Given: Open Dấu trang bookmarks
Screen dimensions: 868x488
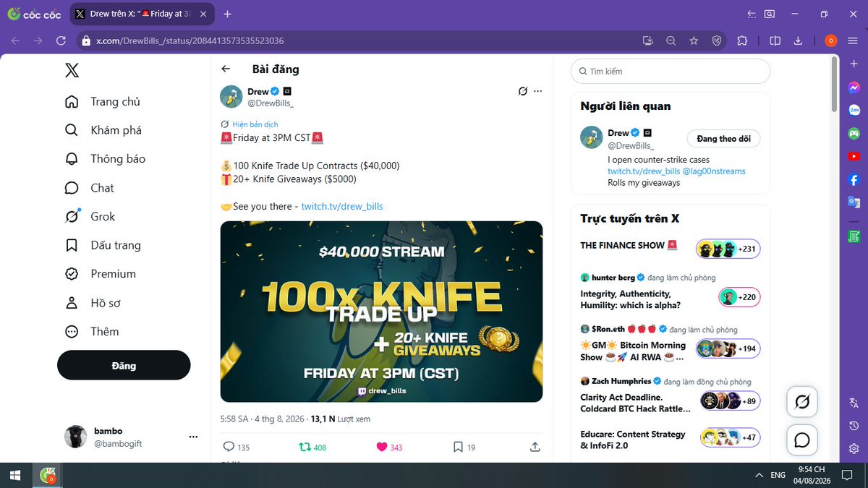Looking at the screenshot, I should click(102, 245).
